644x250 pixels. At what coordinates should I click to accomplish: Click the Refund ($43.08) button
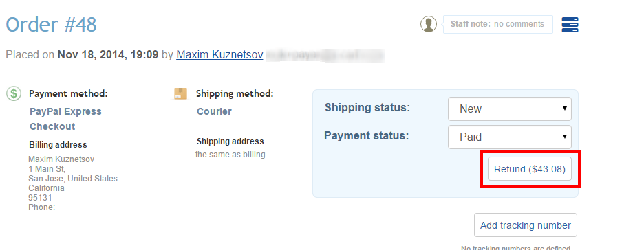coord(530,169)
